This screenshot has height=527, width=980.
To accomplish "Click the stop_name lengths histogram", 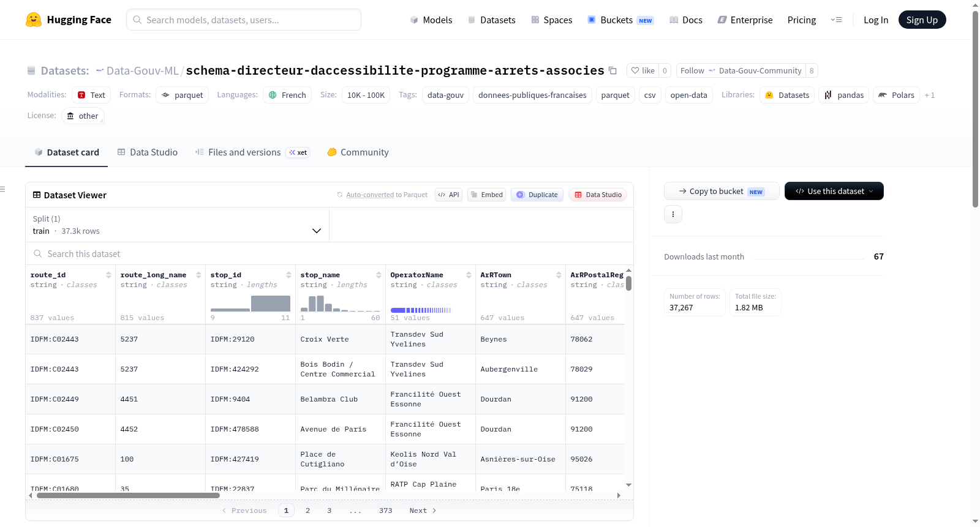I will pyautogui.click(x=340, y=303).
